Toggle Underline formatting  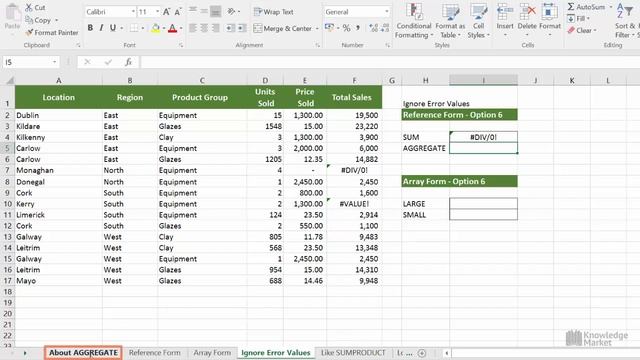tap(113, 28)
